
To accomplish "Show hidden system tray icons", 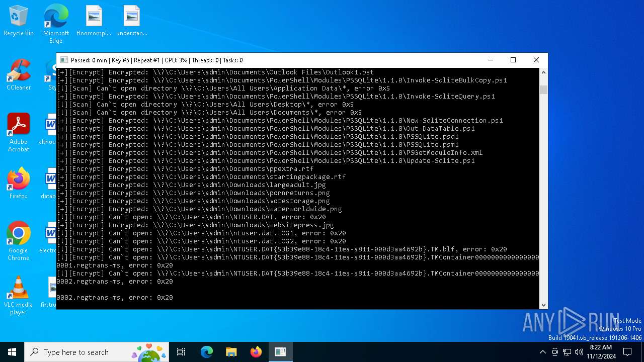I will (542, 352).
